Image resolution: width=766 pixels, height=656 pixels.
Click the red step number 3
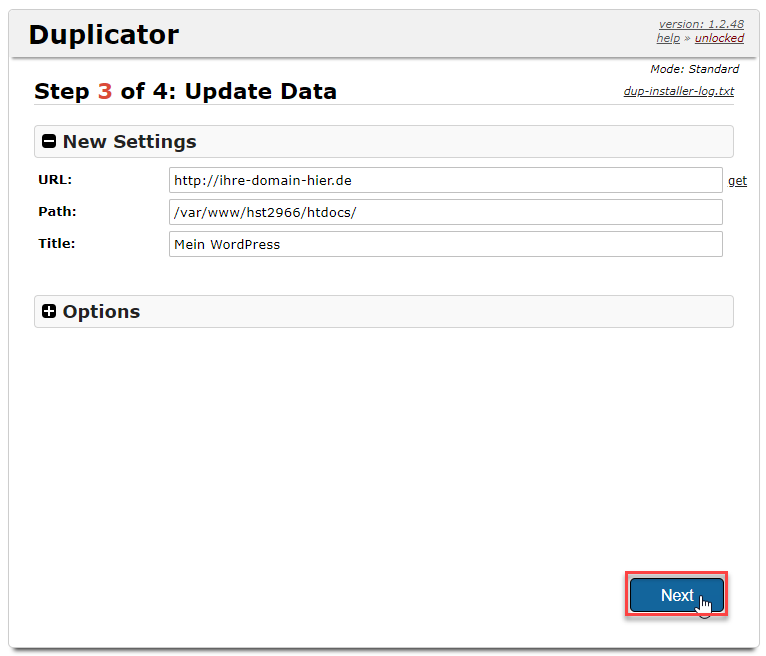pyautogui.click(x=105, y=92)
